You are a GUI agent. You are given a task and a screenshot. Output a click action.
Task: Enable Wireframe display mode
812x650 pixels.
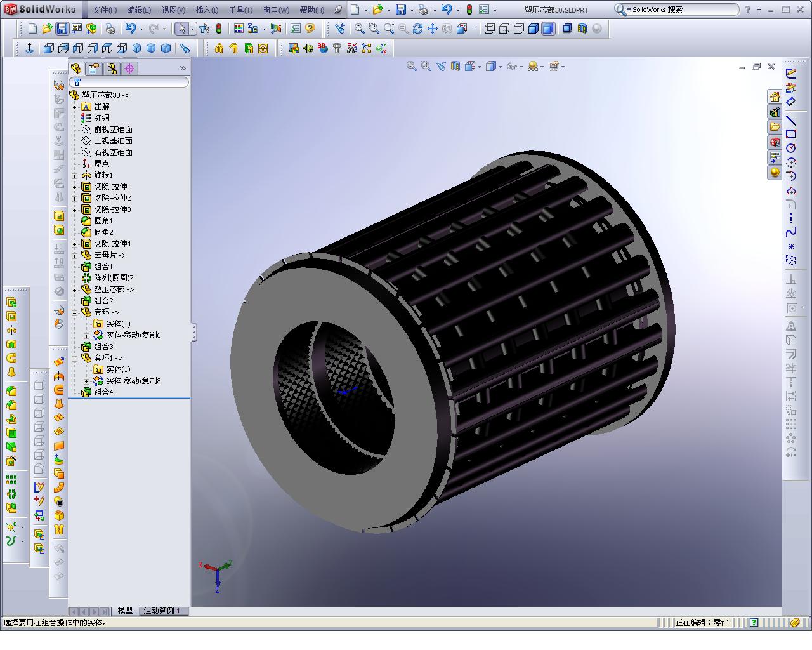click(x=490, y=29)
